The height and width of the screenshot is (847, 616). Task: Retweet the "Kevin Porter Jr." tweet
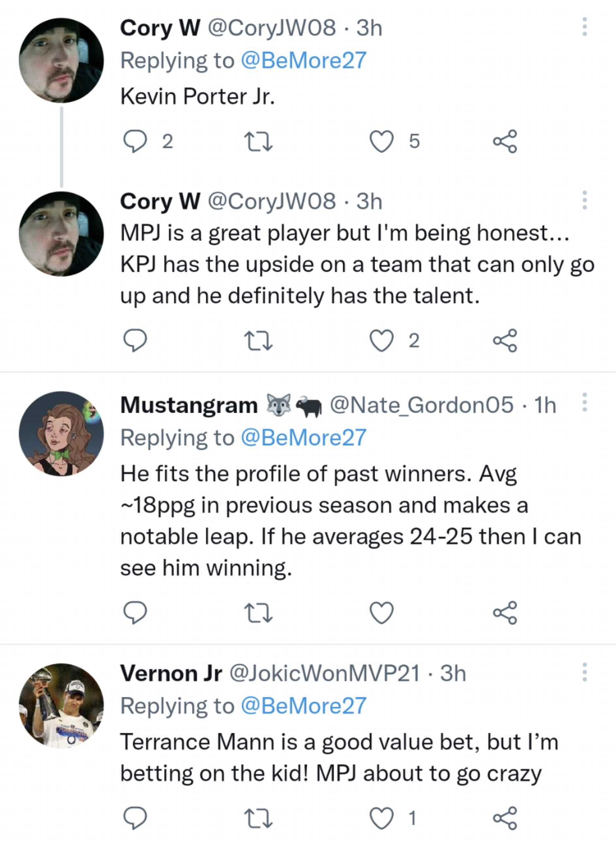click(258, 141)
